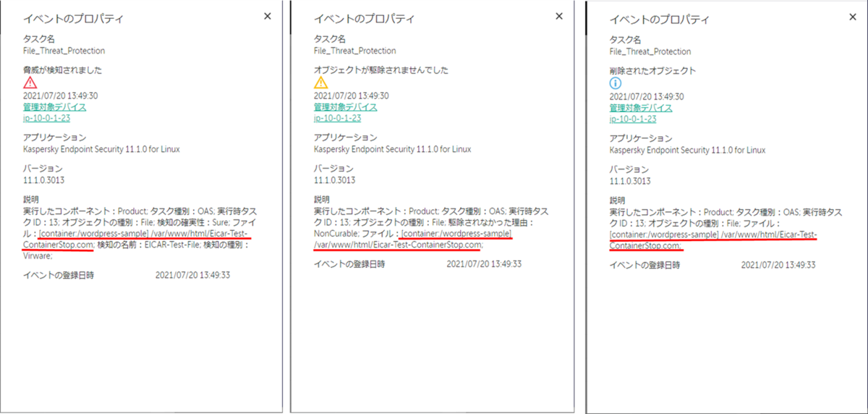Close the オブジェクトが駆除されませんでした event properties panel
Viewport: 868px width, 414px height.
[x=558, y=15]
